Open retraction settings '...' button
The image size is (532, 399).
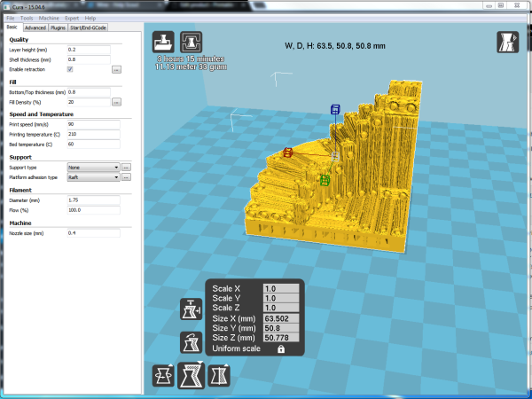click(116, 68)
